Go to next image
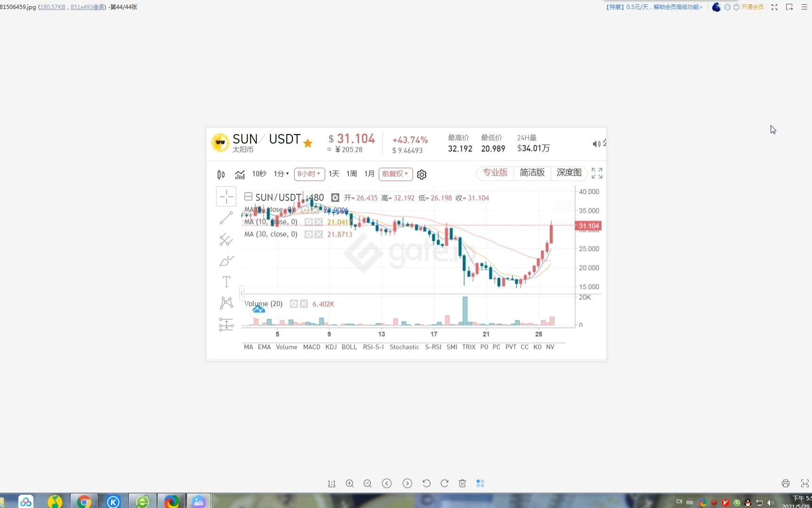 tap(407, 484)
